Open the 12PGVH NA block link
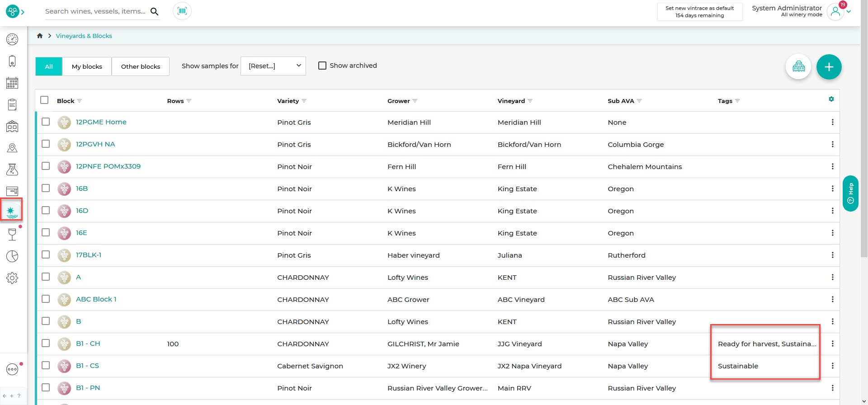The height and width of the screenshot is (405, 868). [95, 144]
